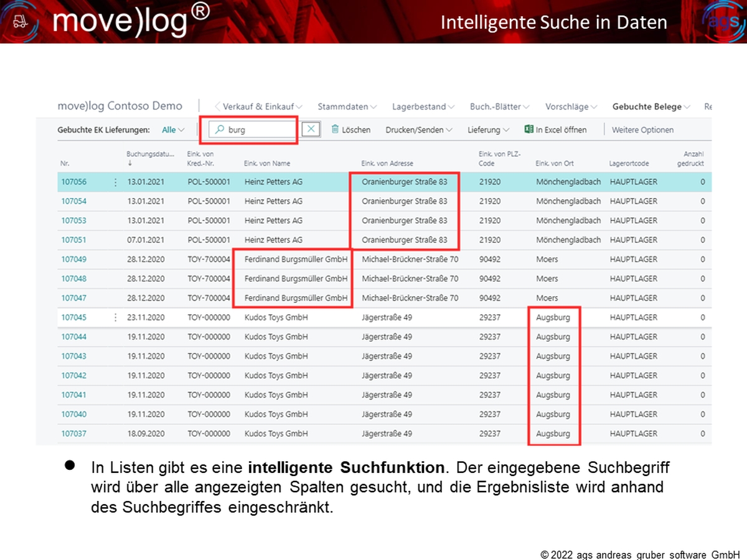Click the back chevron before Verkauf & Einkauf

(217, 106)
